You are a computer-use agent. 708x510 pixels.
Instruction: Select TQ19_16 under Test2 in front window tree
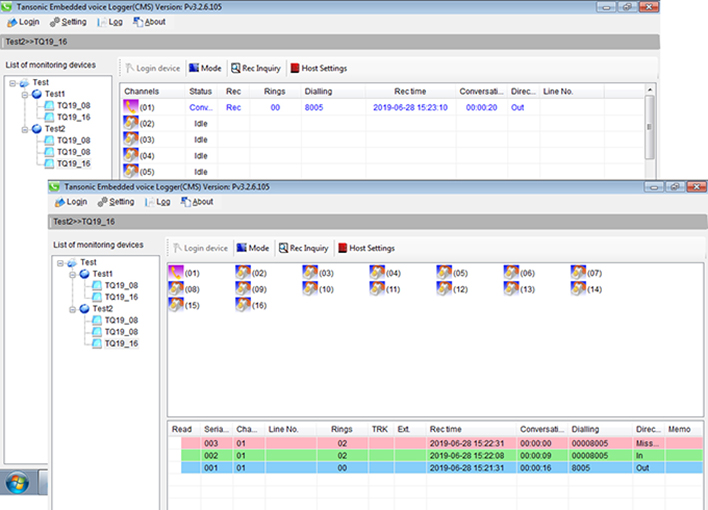tap(120, 344)
